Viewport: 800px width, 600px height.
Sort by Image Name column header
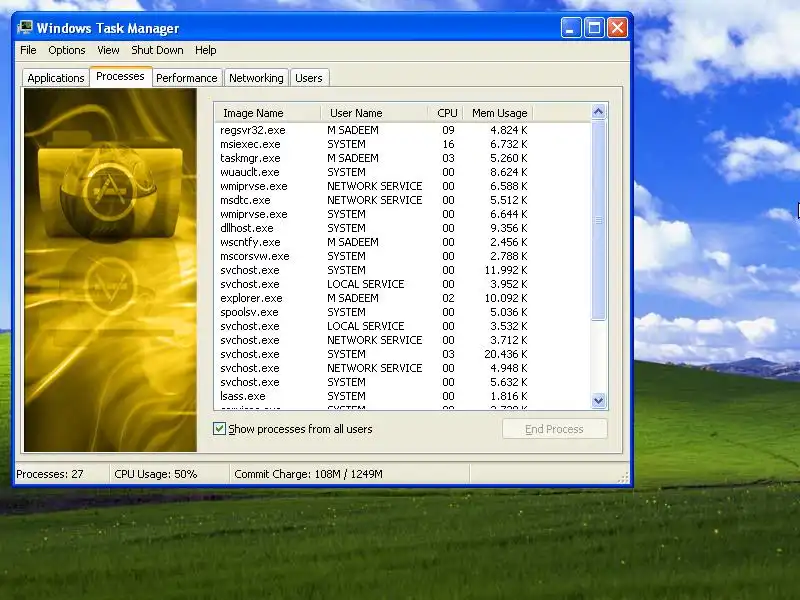(268, 113)
